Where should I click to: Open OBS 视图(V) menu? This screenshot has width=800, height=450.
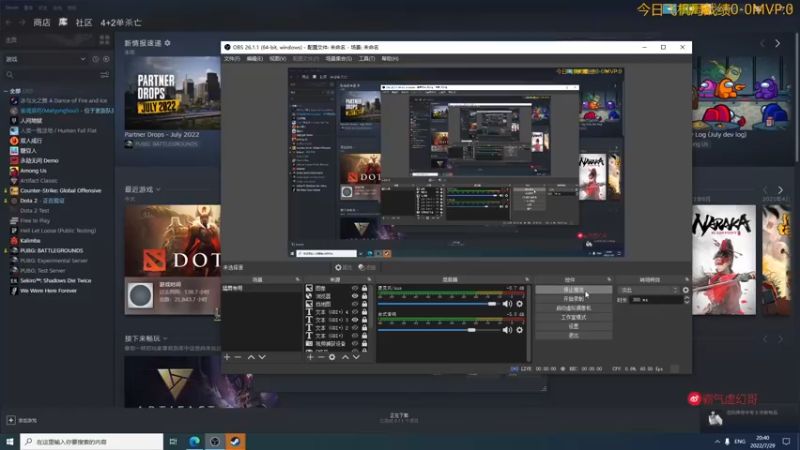278,59
